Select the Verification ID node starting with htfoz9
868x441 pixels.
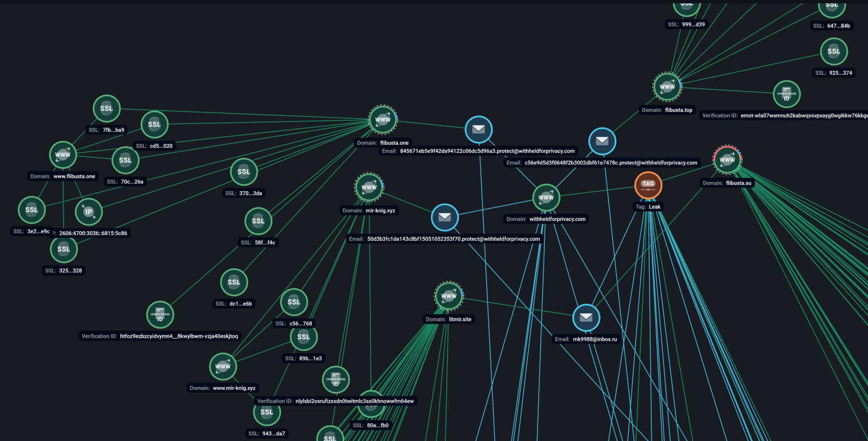click(160, 314)
